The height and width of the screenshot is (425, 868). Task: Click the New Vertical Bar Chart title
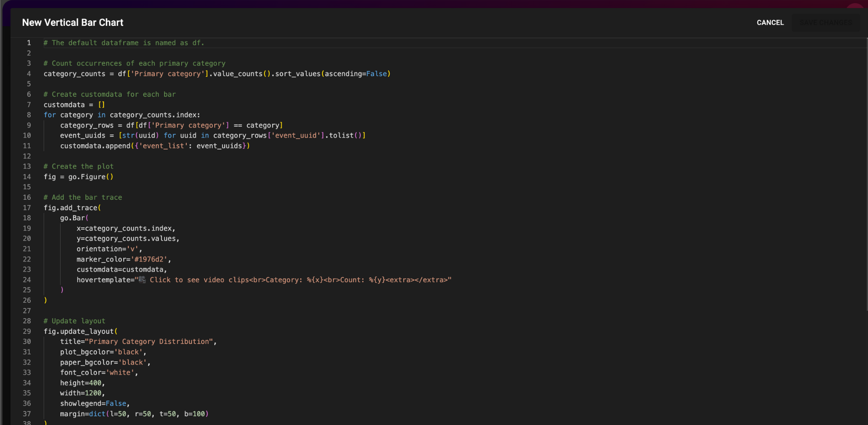73,23
